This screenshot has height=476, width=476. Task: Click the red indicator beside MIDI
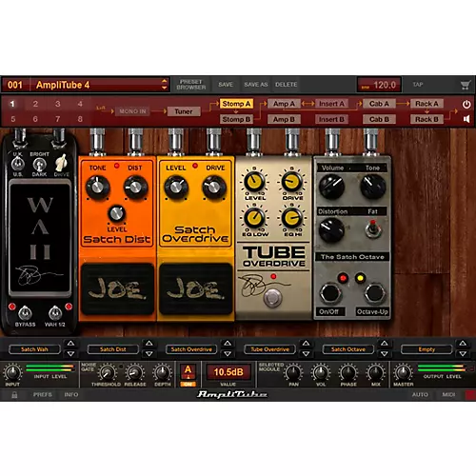[x=470, y=395]
